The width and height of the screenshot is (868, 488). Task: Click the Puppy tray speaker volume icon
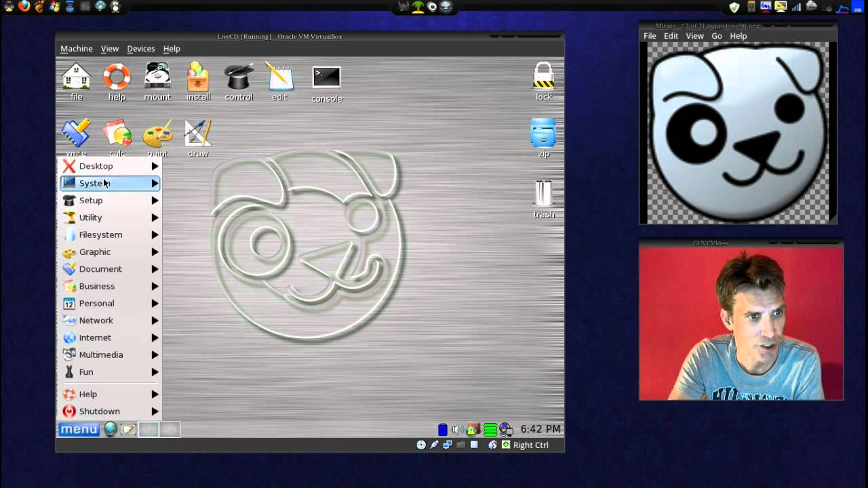click(x=457, y=429)
